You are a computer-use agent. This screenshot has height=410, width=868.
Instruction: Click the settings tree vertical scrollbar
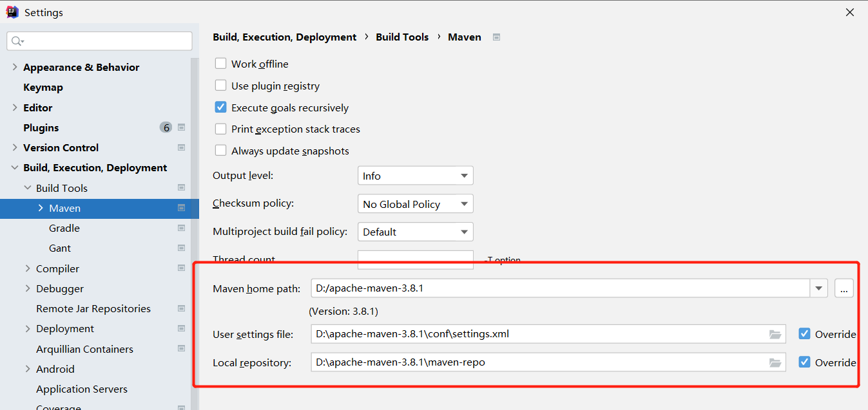(x=195, y=233)
